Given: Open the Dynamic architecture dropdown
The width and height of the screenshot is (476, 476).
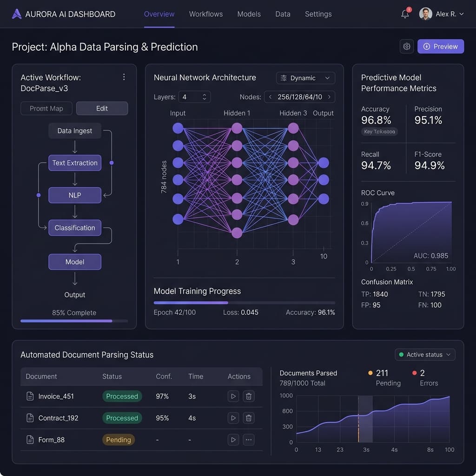Looking at the screenshot, I should 305,78.
